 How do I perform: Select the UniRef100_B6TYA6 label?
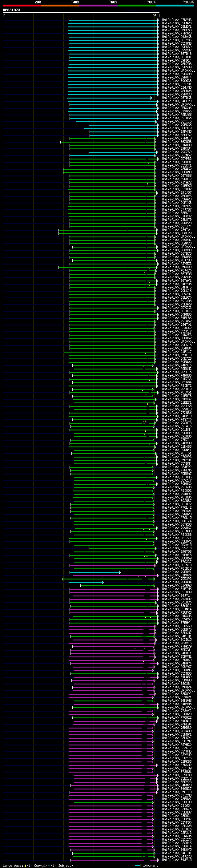[177, 40]
